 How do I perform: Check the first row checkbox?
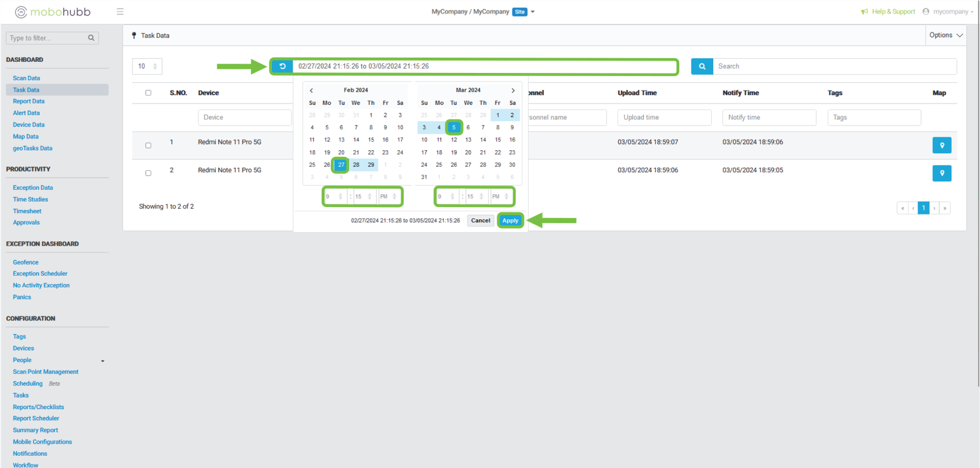pyautogui.click(x=148, y=146)
